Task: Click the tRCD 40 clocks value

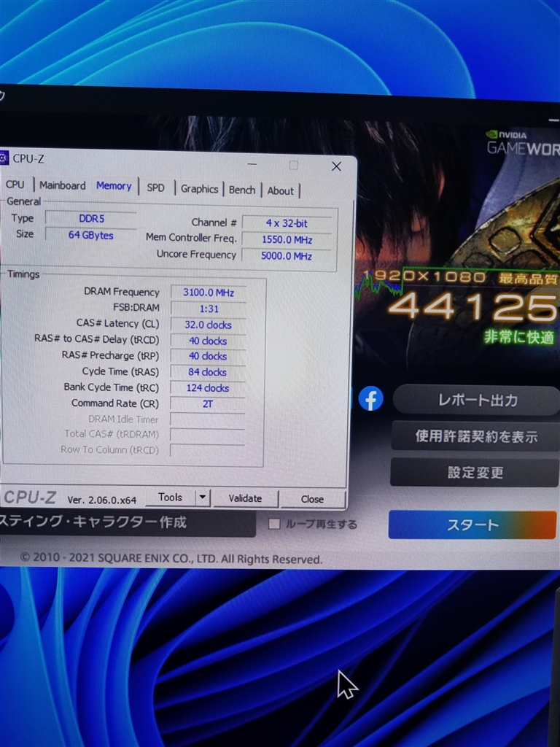Action: [208, 341]
